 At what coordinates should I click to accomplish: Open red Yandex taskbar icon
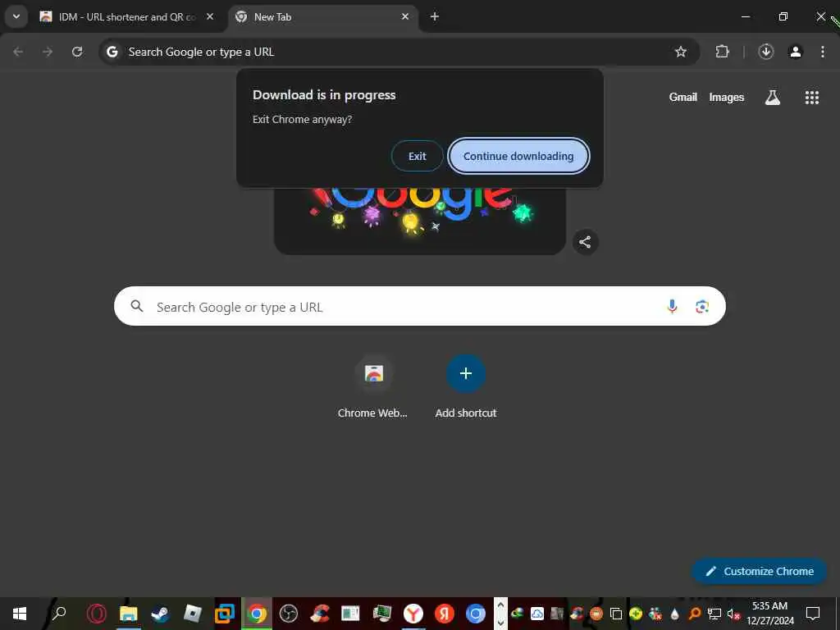[444, 614]
